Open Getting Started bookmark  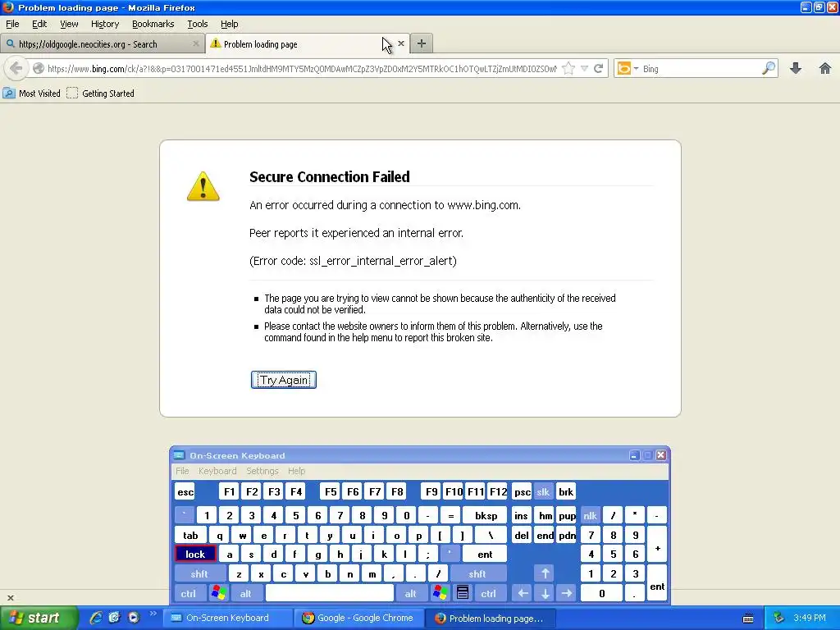tap(100, 94)
